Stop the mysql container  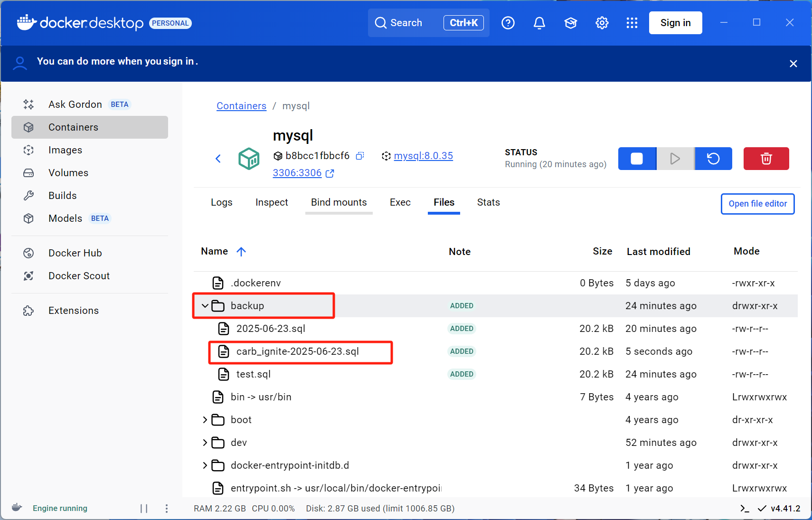click(637, 159)
